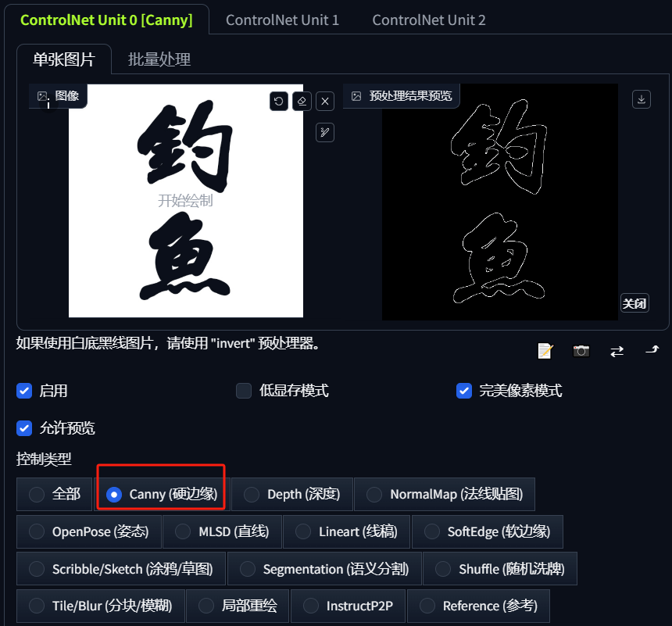Click the 关闭 preview button

click(x=634, y=303)
